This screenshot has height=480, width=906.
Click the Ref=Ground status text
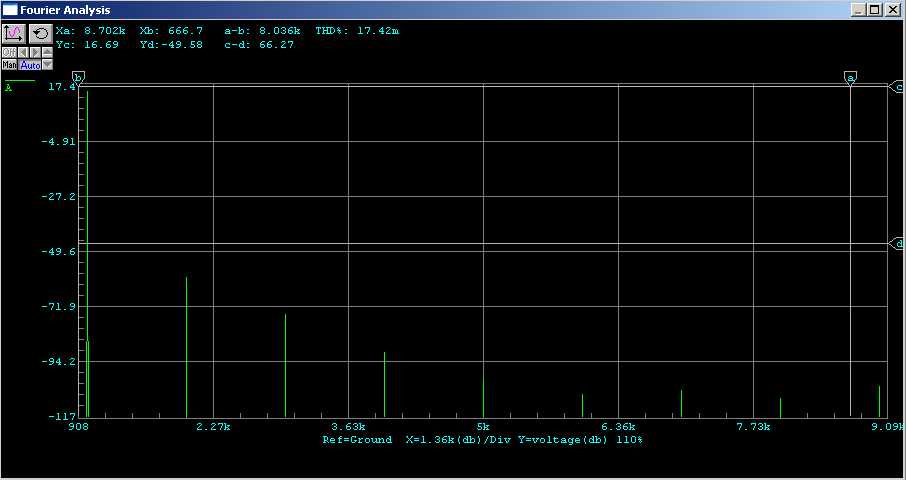click(357, 440)
